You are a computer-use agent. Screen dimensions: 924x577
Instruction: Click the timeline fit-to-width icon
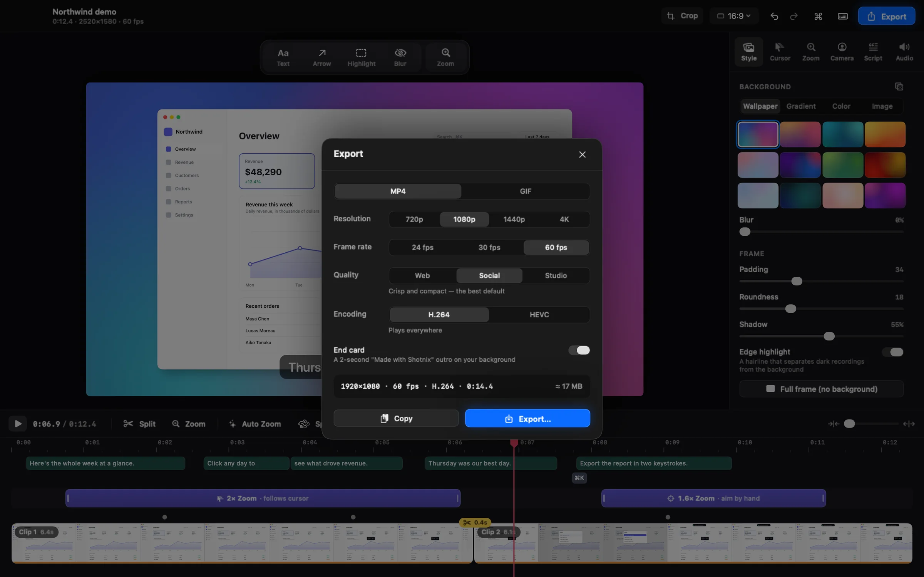coord(909,424)
